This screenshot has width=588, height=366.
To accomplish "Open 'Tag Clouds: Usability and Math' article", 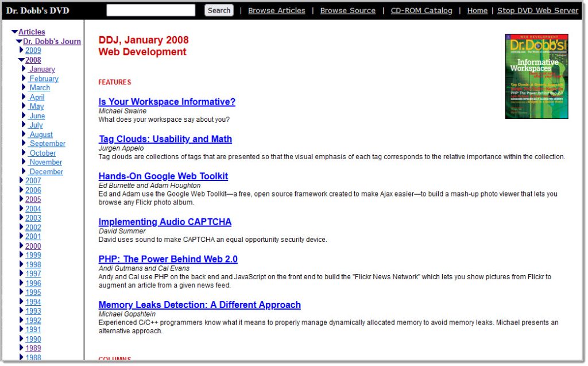I will coord(165,139).
